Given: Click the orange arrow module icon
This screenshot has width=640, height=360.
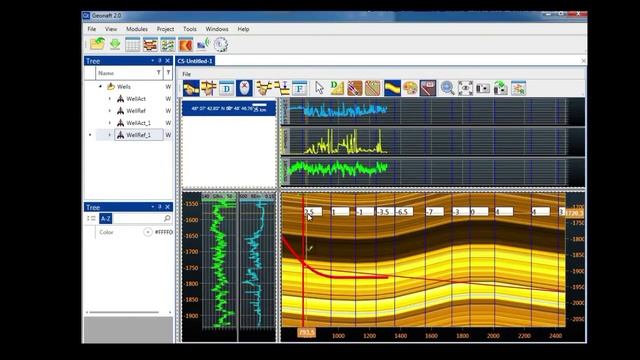Looking at the screenshot, I should pyautogui.click(x=185, y=44).
